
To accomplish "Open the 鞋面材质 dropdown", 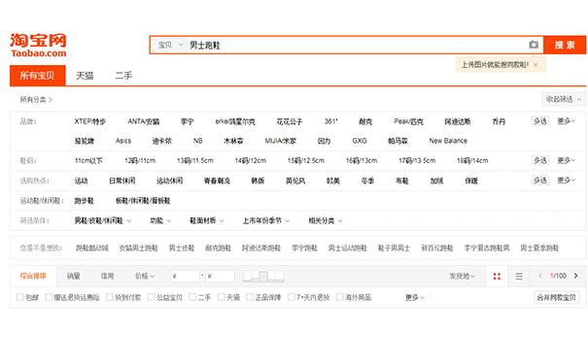I will (x=207, y=220).
